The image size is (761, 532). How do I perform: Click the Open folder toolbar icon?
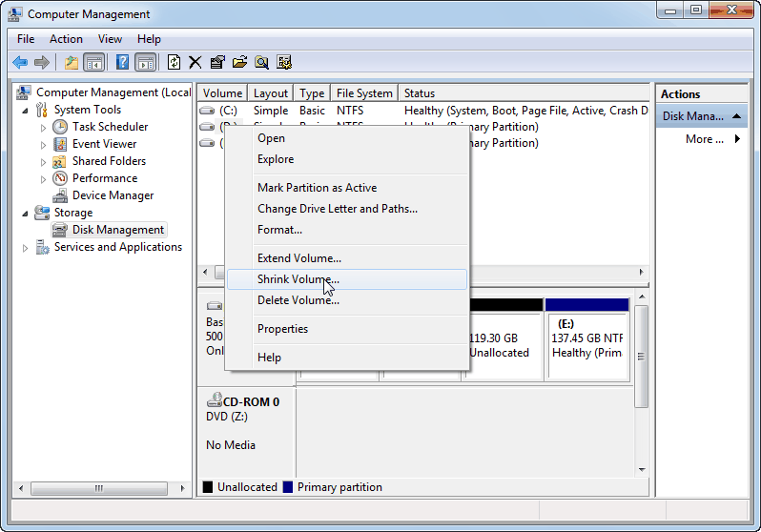pyautogui.click(x=239, y=62)
